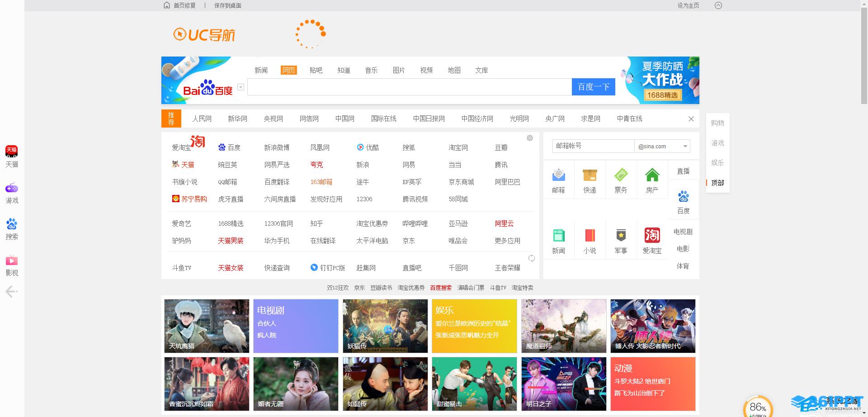Open the 合伙人 TV drama link
The width and height of the screenshot is (868, 417).
[267, 323]
